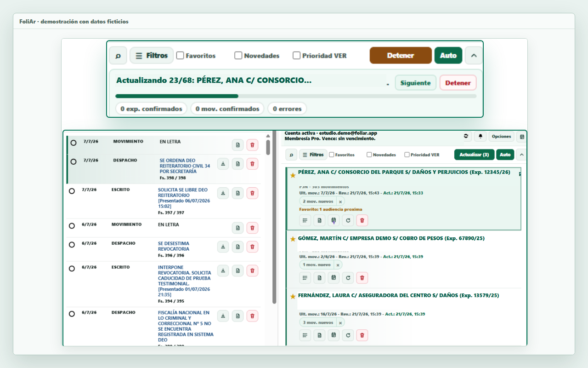Collapse case list toolbar with small chevron
The image size is (588, 368).
coord(521,155)
